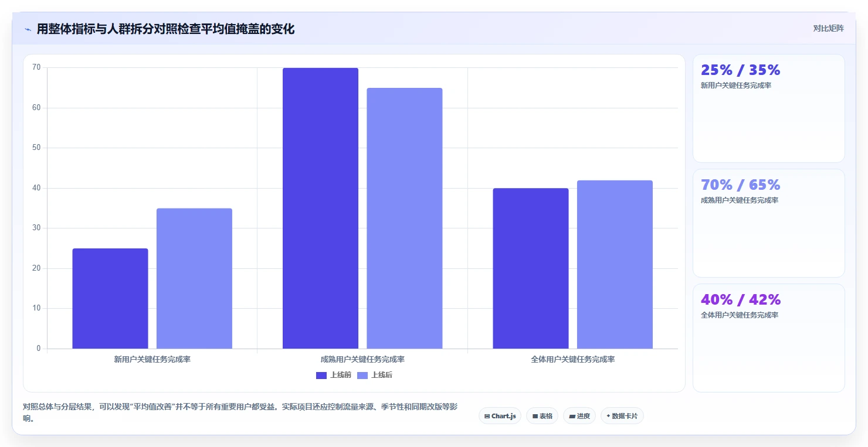
Task: Toggle the 上线后 legend color box
Action: (x=362, y=375)
